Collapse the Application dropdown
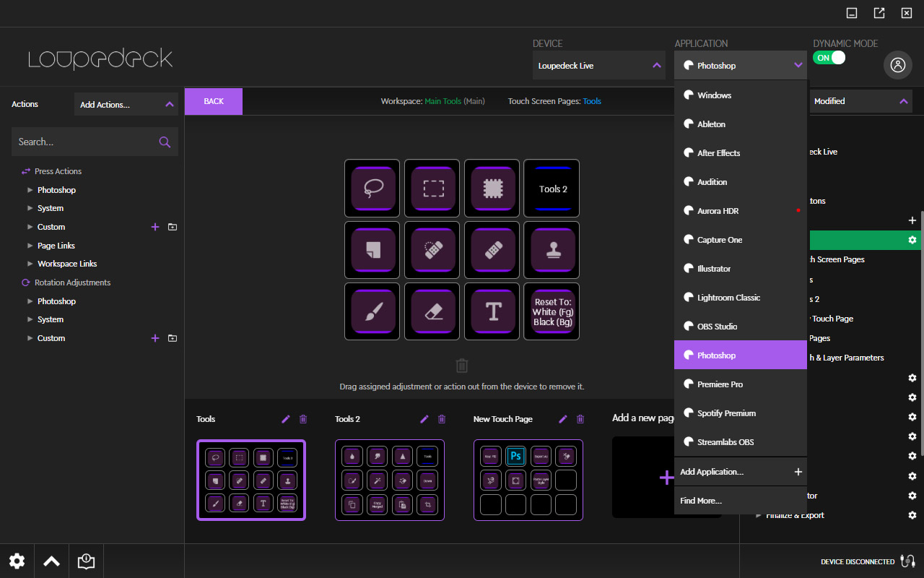The width and height of the screenshot is (924, 578). (741, 66)
